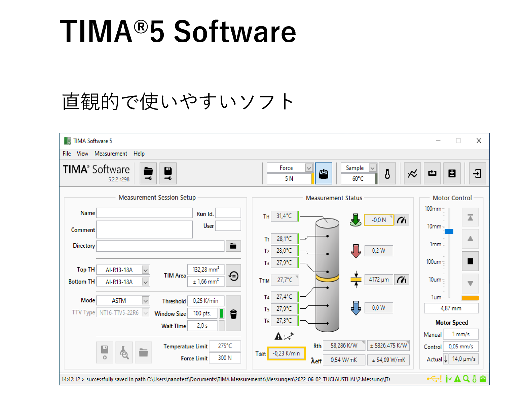Open the Measurement menu
This screenshot has height=420, width=527.
111,154
